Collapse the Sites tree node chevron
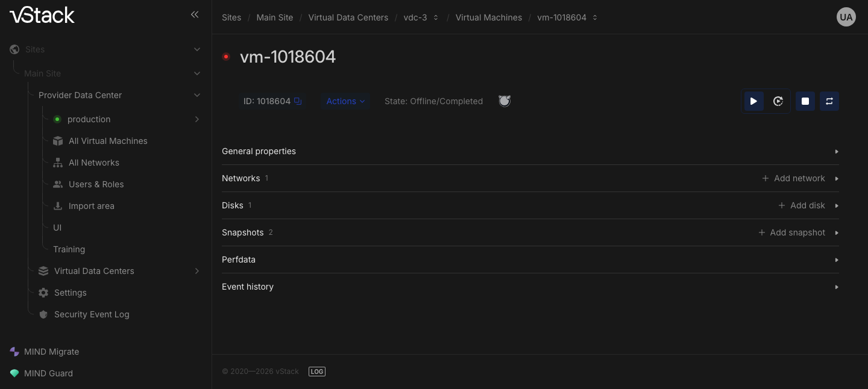Screen dimensions: 868x389 pyautogui.click(x=197, y=49)
